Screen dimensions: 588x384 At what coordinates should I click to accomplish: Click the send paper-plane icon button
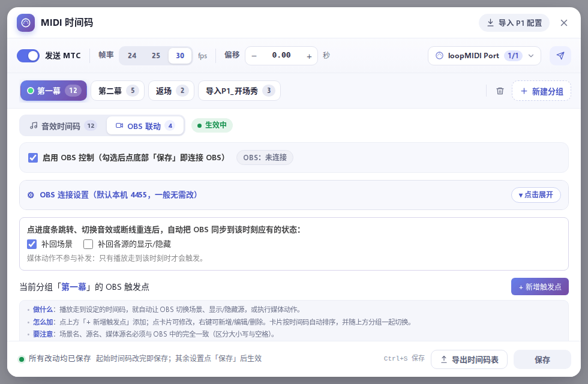click(560, 56)
